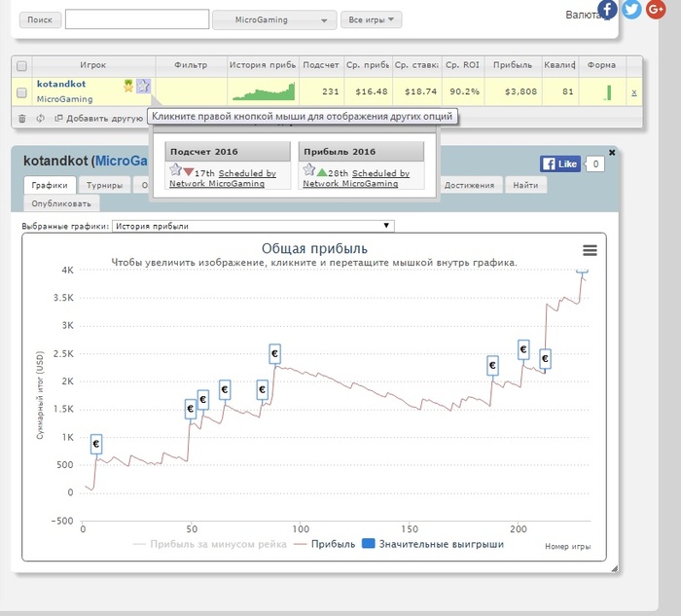Image resolution: width=681 pixels, height=616 pixels.
Task: Click the player search text field
Action: 136,19
